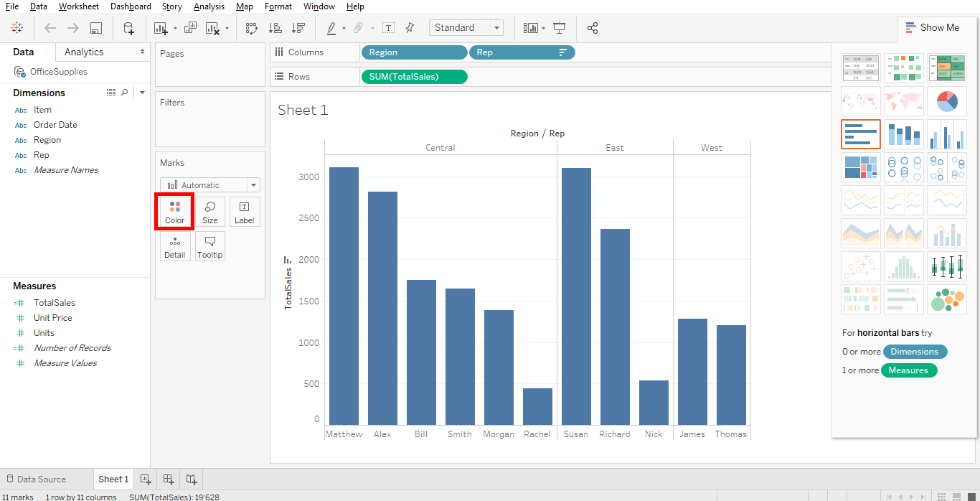
Task: Open the Analysis menu
Action: [x=209, y=6]
